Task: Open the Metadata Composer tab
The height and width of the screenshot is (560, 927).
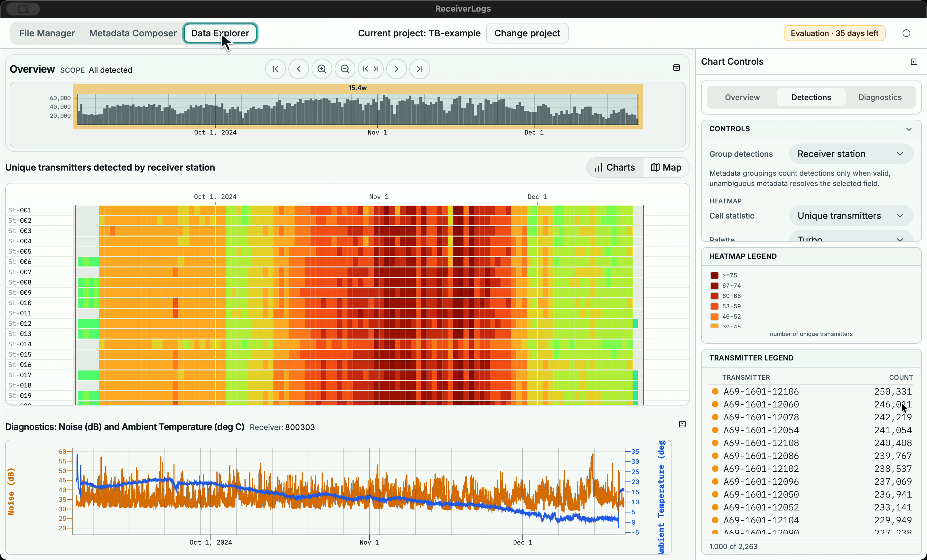Action: point(133,33)
